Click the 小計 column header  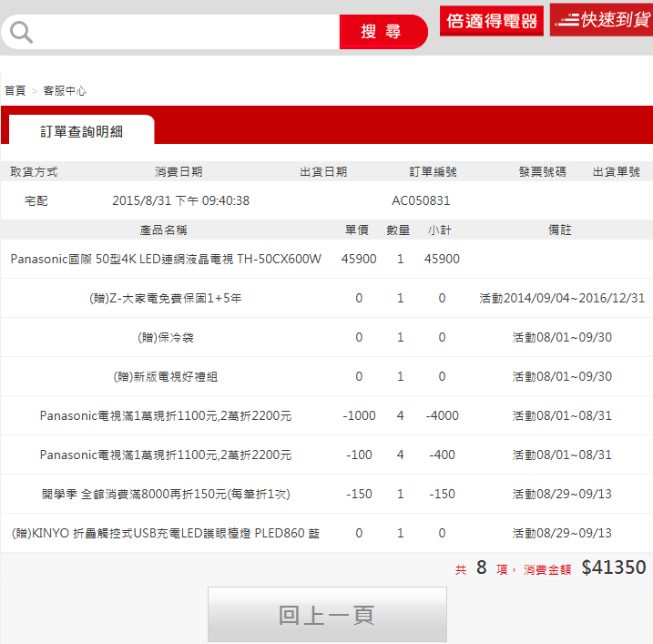pos(440,230)
